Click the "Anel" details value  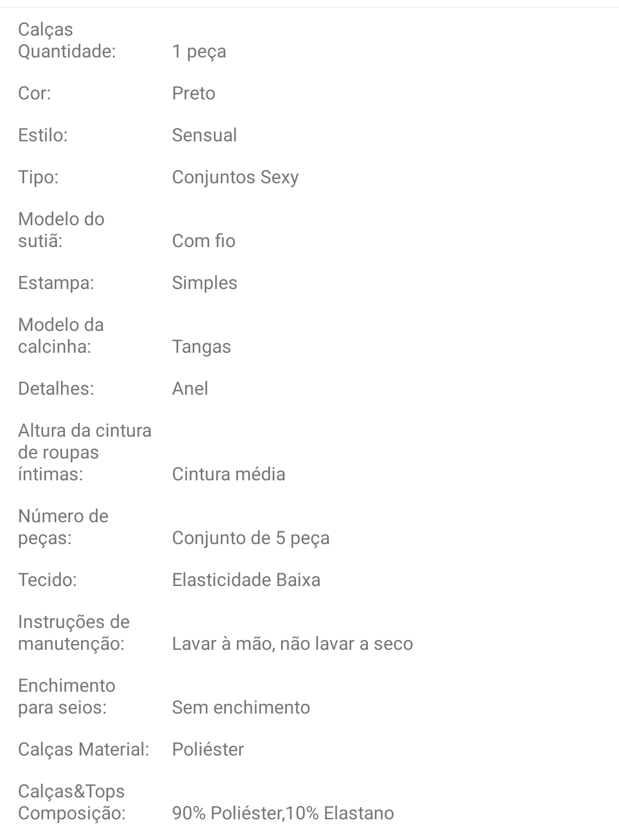click(190, 388)
